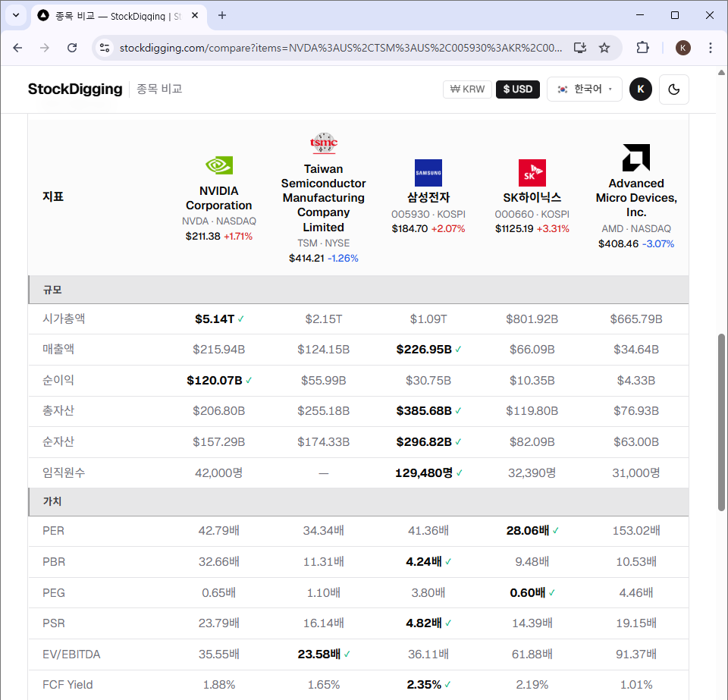Click the AMD logo
This screenshot has height=700, width=728.
pyautogui.click(x=636, y=157)
